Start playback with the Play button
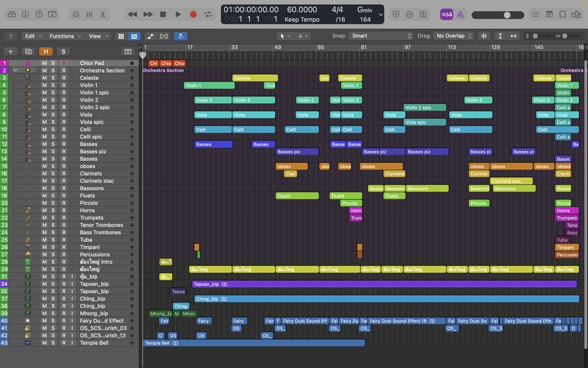Viewport: 588px width, 368px height. tap(178, 14)
